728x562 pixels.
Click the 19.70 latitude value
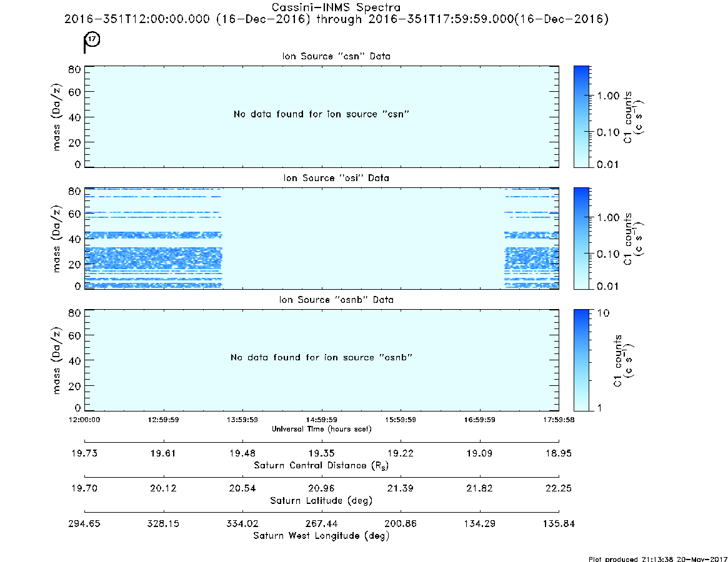[x=84, y=488]
